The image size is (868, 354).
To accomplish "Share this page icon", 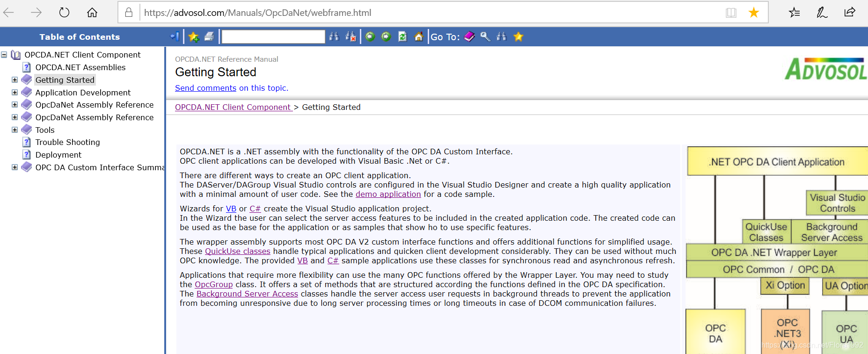I will [x=850, y=13].
